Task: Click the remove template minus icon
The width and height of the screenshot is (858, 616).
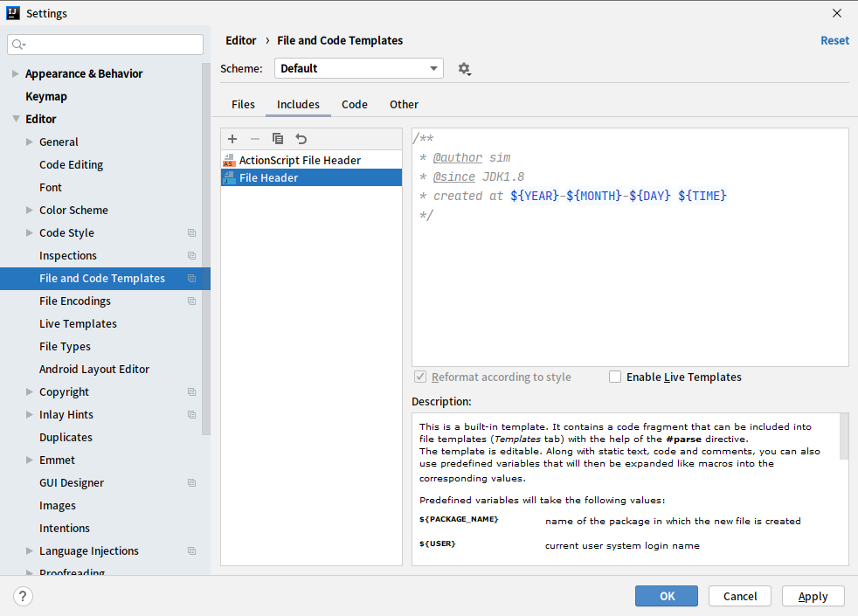Action: [x=255, y=139]
